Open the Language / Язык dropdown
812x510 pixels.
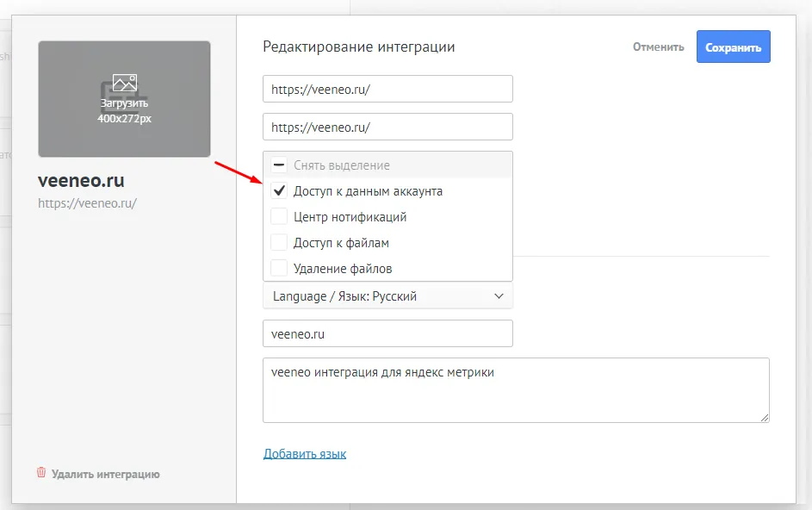point(387,296)
